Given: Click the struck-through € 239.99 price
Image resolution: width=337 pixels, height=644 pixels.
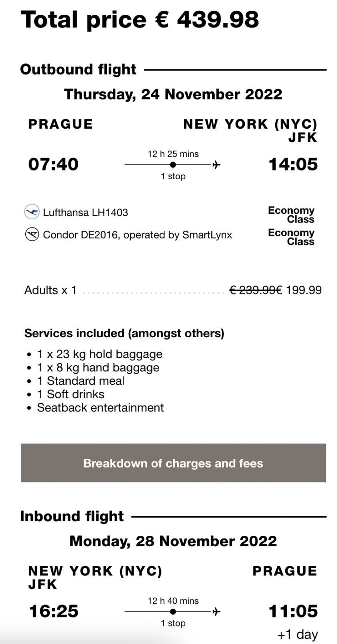Looking at the screenshot, I should point(254,290).
